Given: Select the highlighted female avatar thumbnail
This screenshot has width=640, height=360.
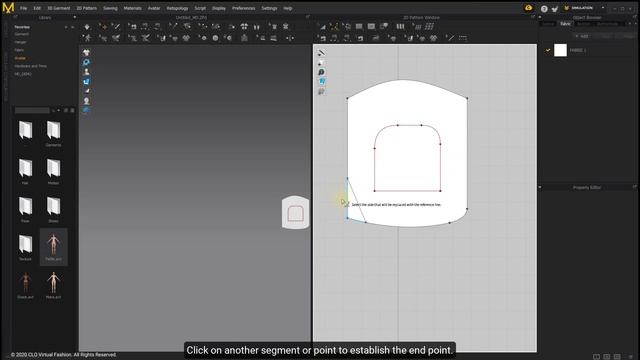Looking at the screenshot, I should tap(53, 247).
